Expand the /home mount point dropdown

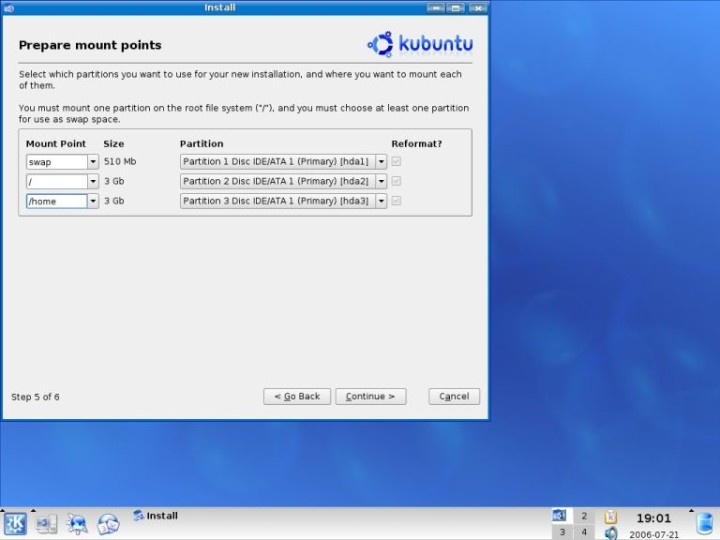point(93,201)
